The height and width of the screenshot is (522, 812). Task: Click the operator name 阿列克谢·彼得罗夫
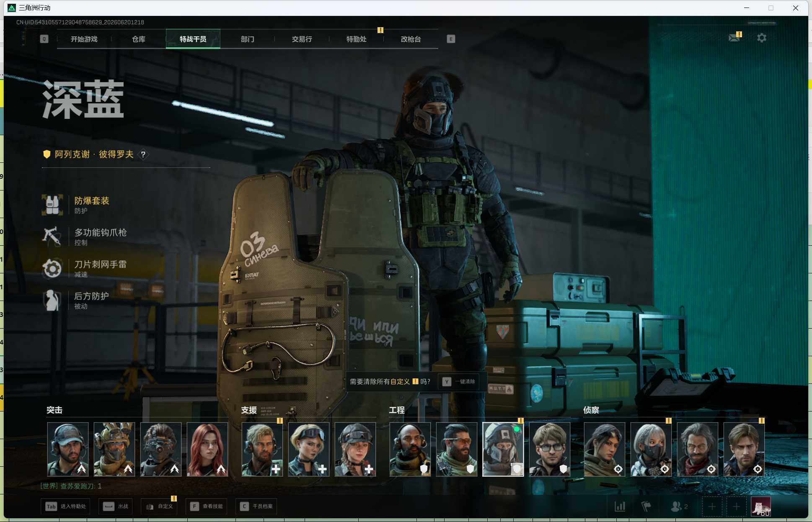coord(94,154)
